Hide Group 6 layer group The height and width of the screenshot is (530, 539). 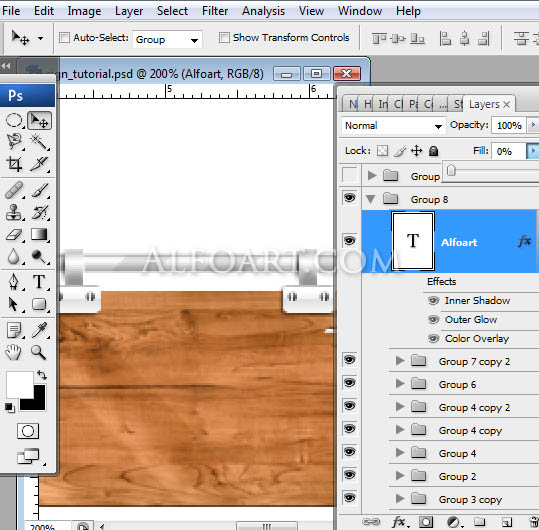[x=350, y=383]
